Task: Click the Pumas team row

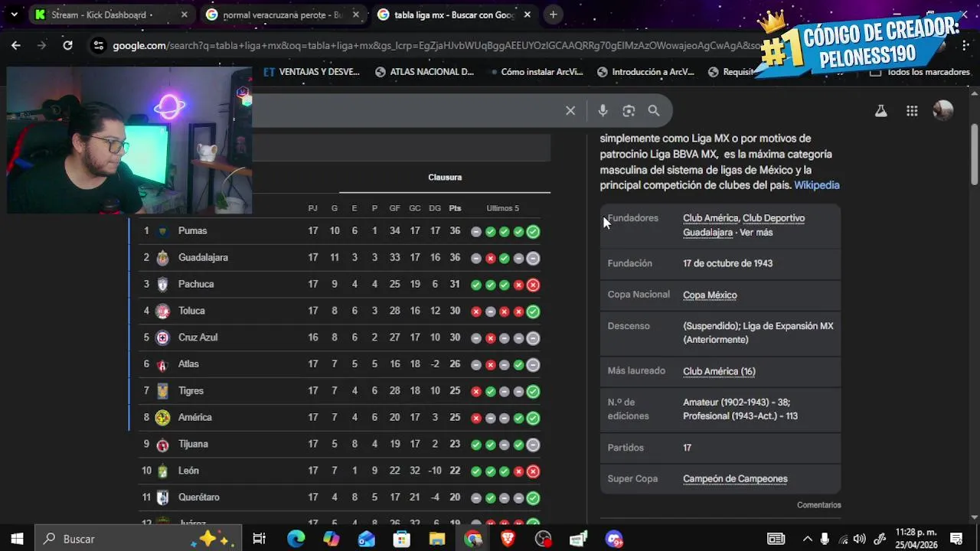Action: [x=339, y=231]
